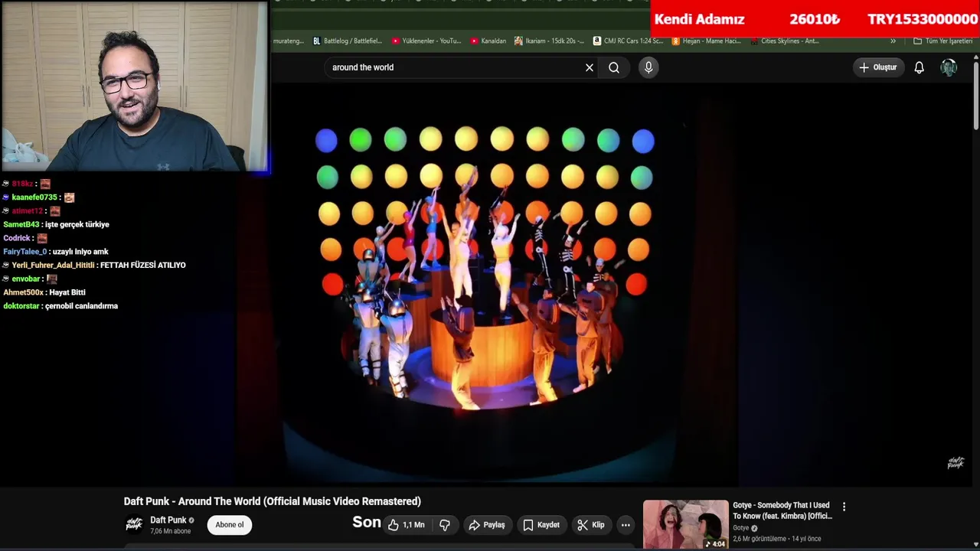980x551 pixels.
Task: Dislike the video
Action: pyautogui.click(x=445, y=525)
